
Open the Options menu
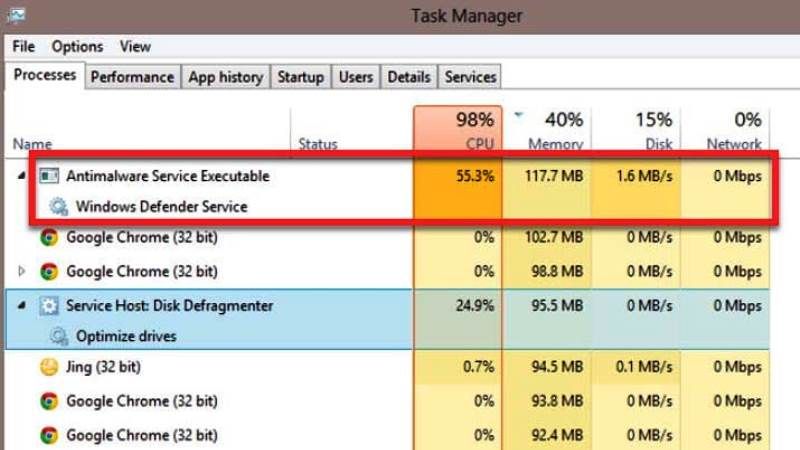coord(77,46)
